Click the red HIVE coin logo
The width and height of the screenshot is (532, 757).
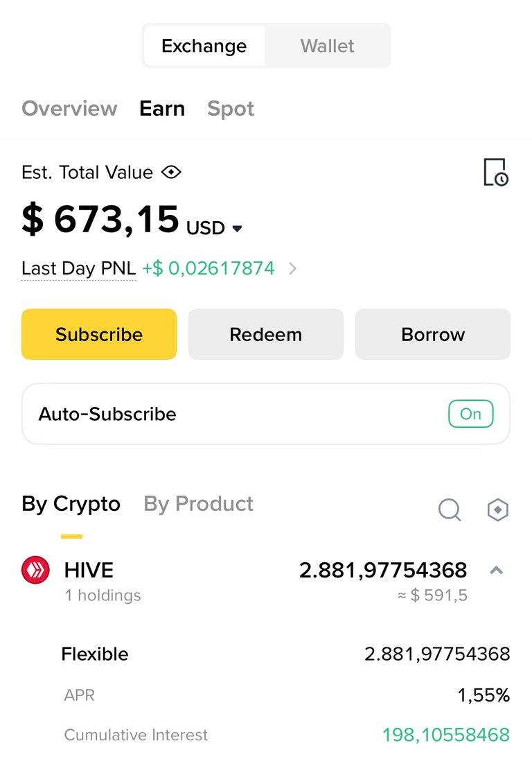click(35, 570)
